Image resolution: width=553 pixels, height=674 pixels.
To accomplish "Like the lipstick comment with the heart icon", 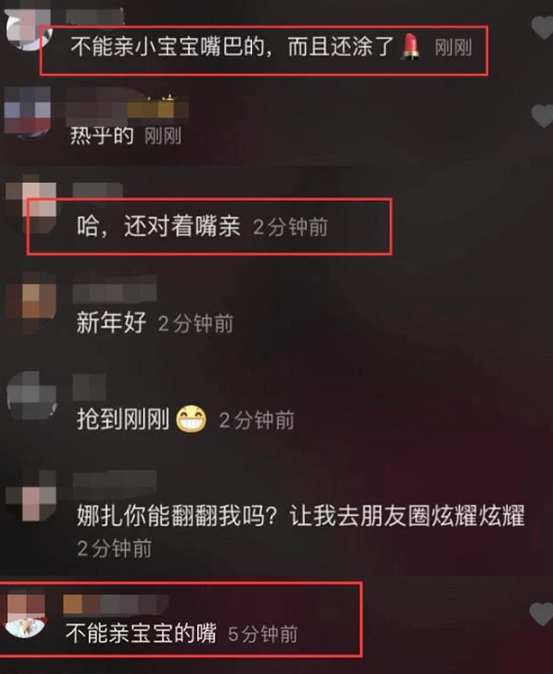I will (x=542, y=27).
